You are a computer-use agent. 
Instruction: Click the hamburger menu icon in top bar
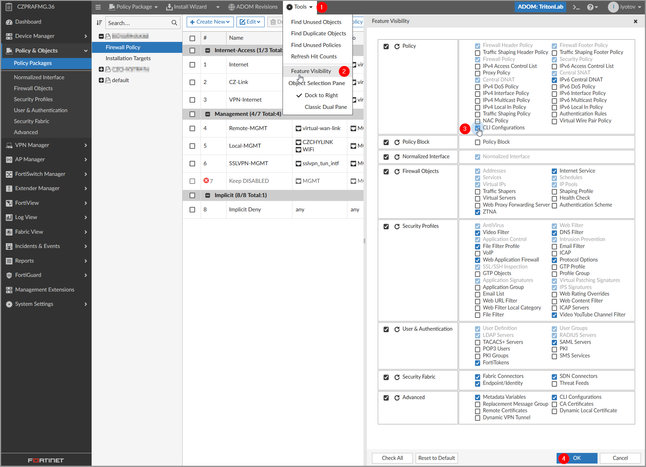coord(98,7)
